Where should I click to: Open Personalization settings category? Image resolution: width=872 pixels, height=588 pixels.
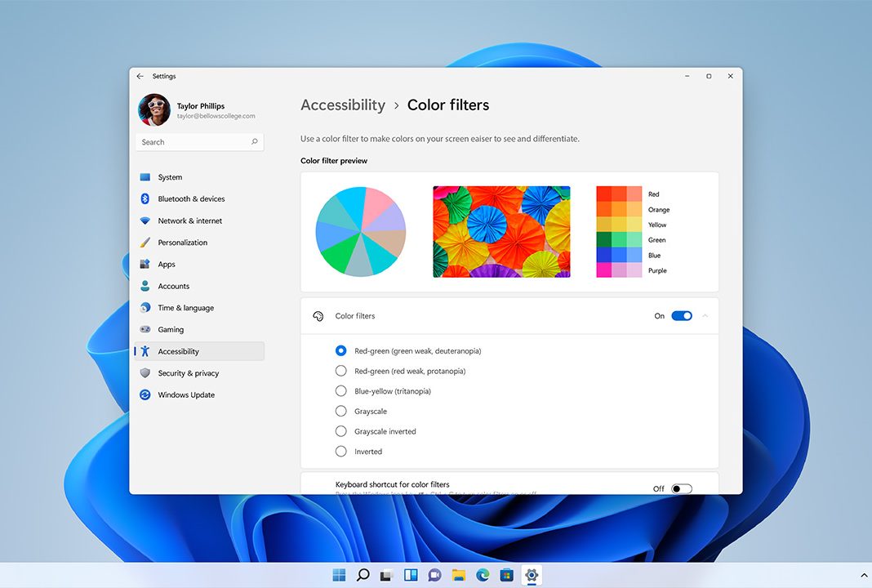199,243
